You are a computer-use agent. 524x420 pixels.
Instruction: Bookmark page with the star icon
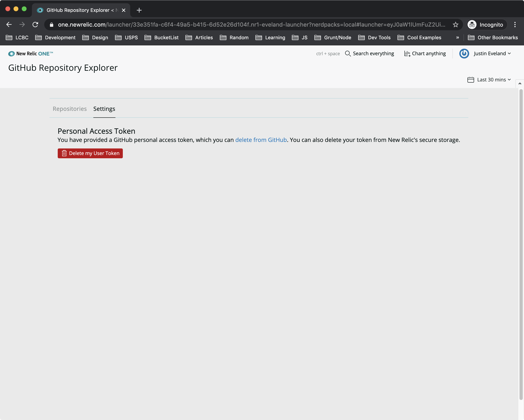pos(455,25)
